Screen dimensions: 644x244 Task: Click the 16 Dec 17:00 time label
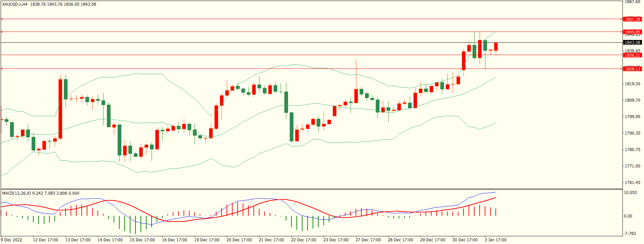coord(174,240)
